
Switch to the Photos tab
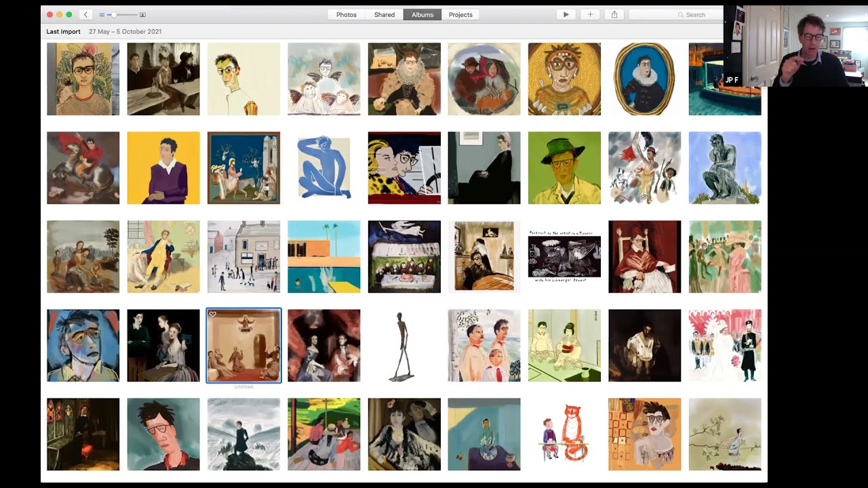tap(347, 14)
